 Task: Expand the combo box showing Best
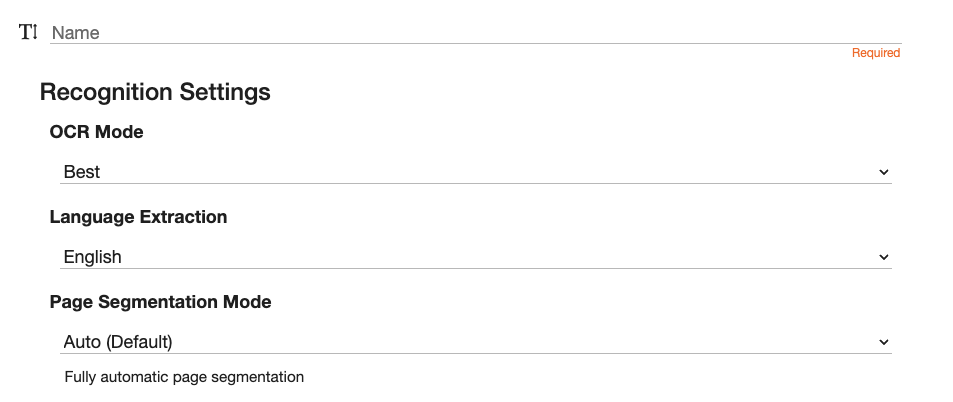(x=475, y=172)
